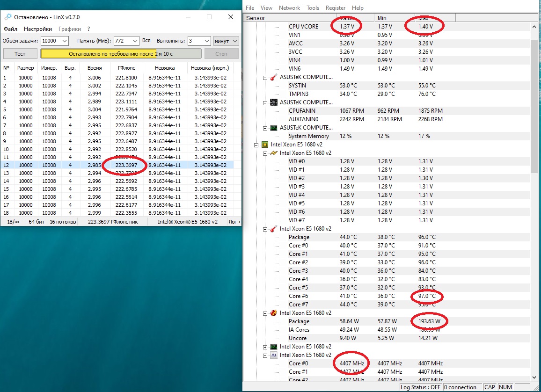This screenshot has width=541, height=392.
Task: Open the File menu in HWMonitor
Action: click(x=250, y=7)
